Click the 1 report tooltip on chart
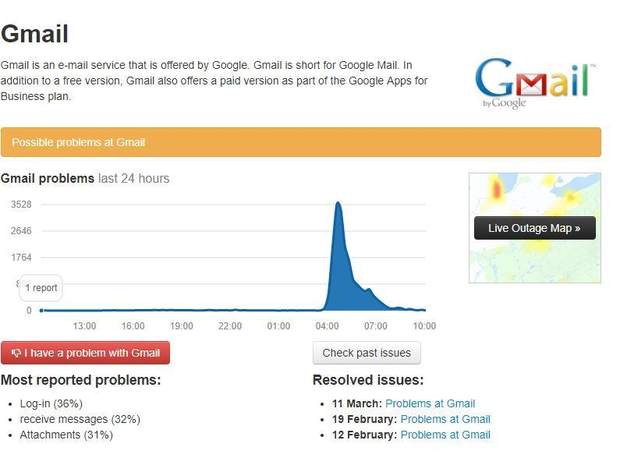620x452 pixels. coord(41,288)
